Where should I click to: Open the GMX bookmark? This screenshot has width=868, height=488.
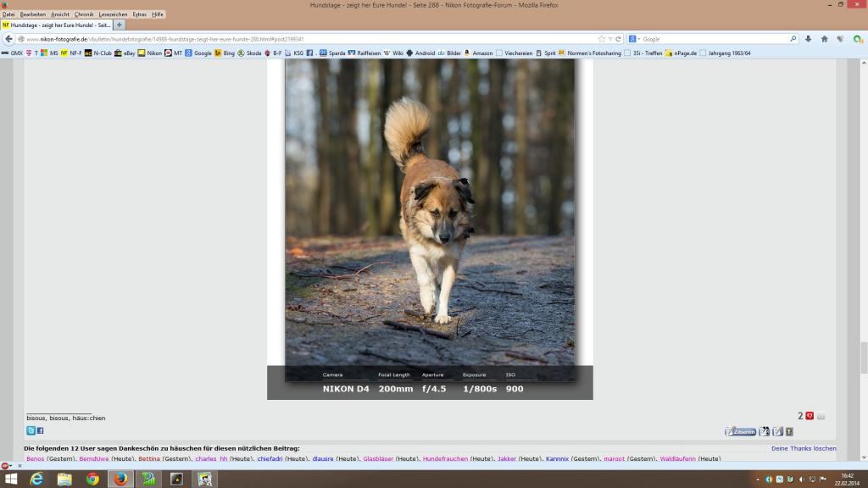click(12, 53)
